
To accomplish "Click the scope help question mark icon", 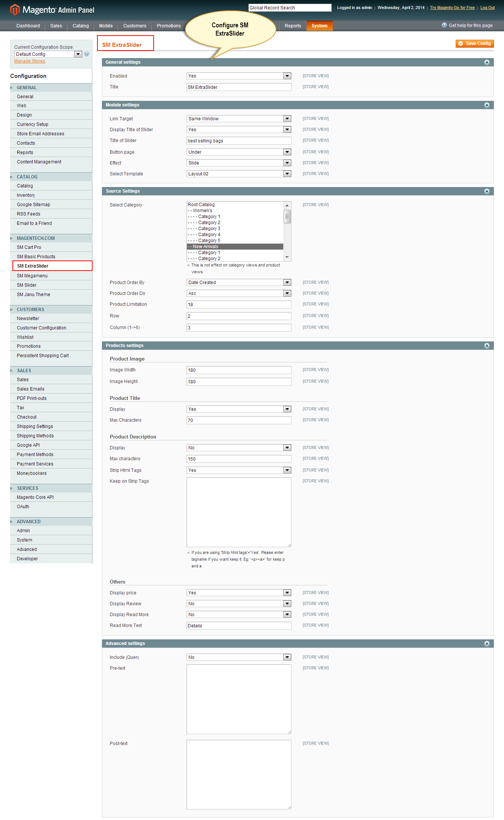I will [x=87, y=54].
